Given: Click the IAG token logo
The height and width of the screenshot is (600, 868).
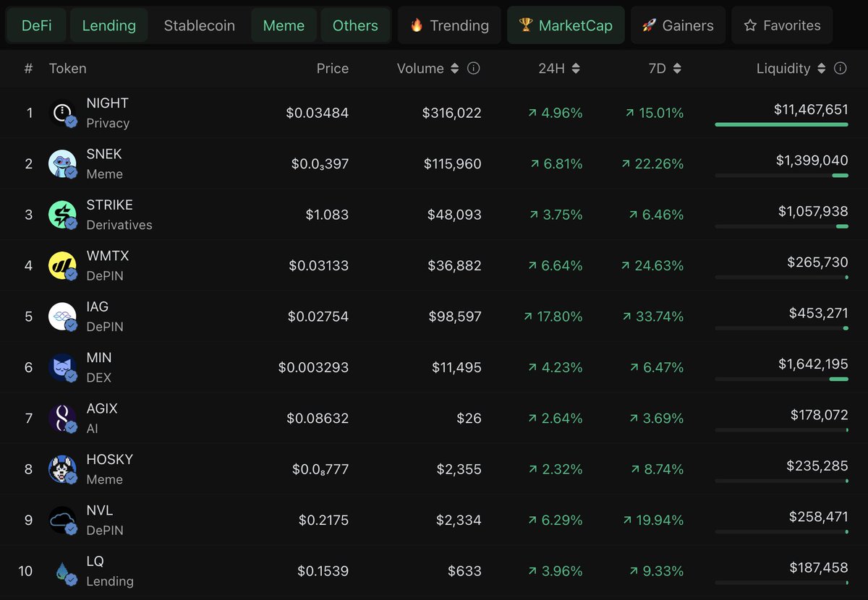Looking at the screenshot, I should click(x=62, y=316).
